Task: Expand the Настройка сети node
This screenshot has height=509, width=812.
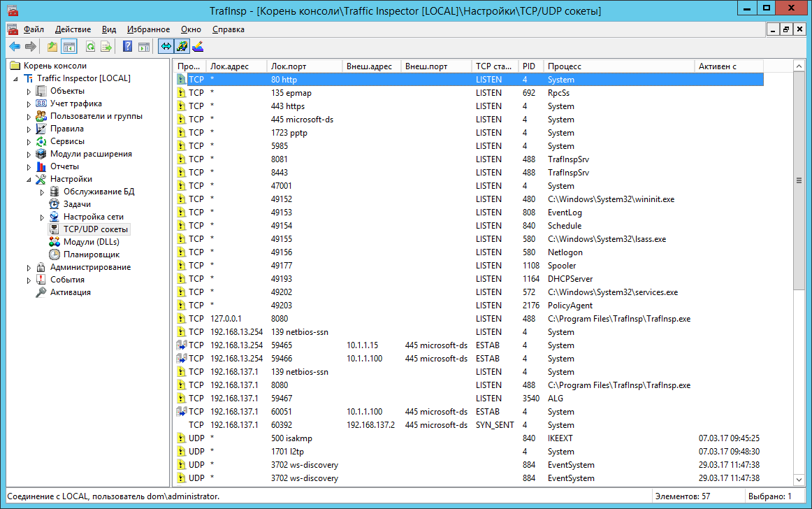Action: click(42, 217)
